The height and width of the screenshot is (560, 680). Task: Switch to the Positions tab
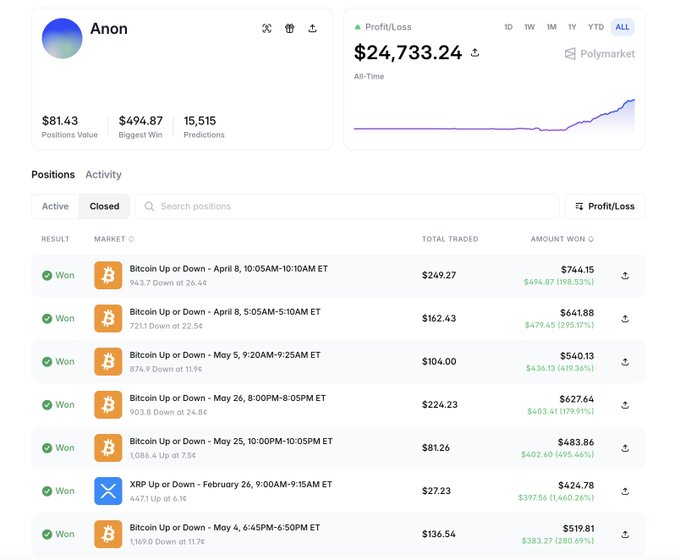click(x=53, y=174)
